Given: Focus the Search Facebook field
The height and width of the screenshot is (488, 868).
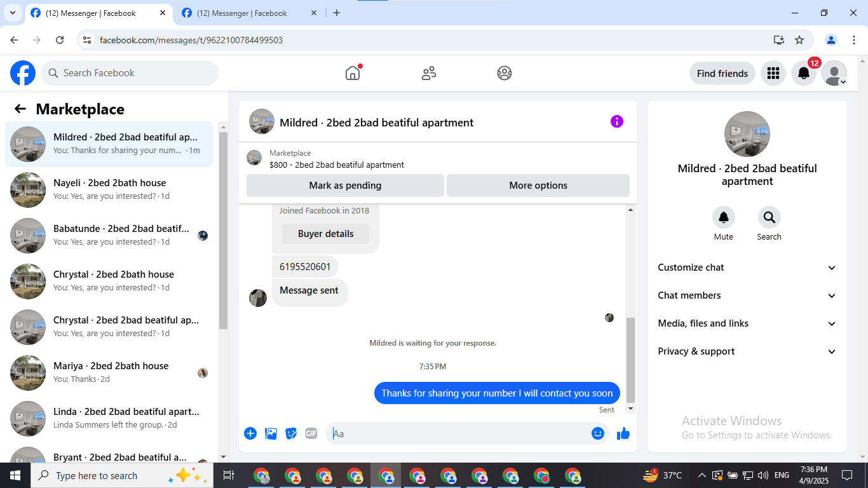Looking at the screenshot, I should [x=130, y=73].
